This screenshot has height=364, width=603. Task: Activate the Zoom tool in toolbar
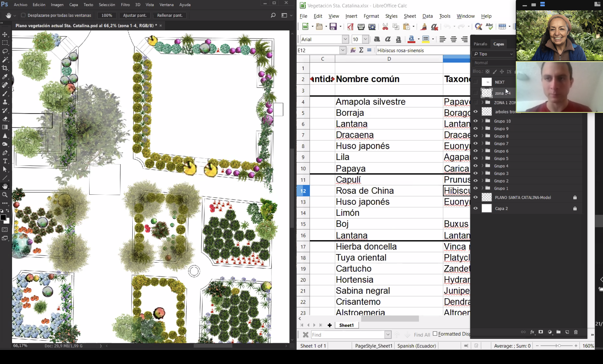click(5, 195)
